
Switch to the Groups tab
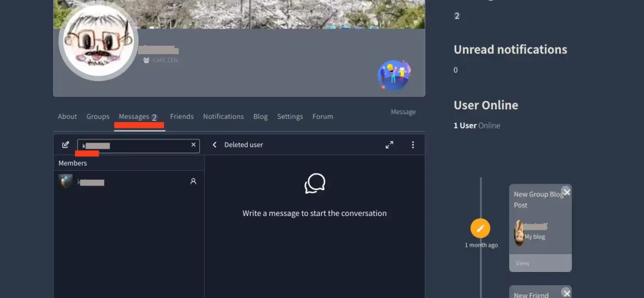click(x=98, y=116)
